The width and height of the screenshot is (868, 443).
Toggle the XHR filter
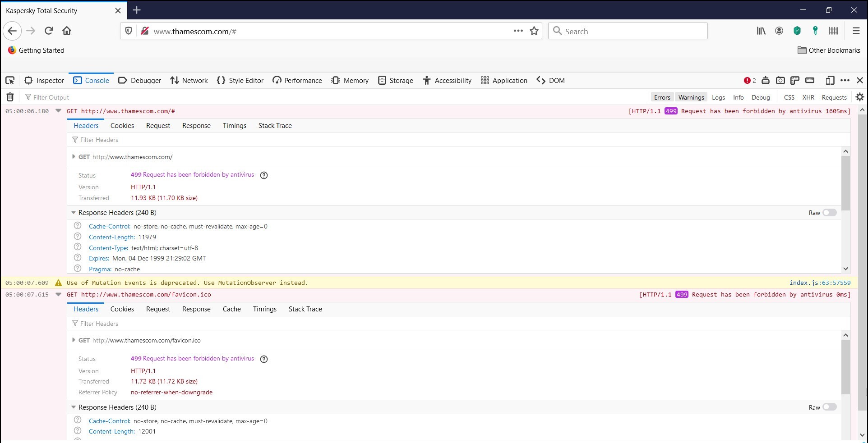[x=808, y=97]
